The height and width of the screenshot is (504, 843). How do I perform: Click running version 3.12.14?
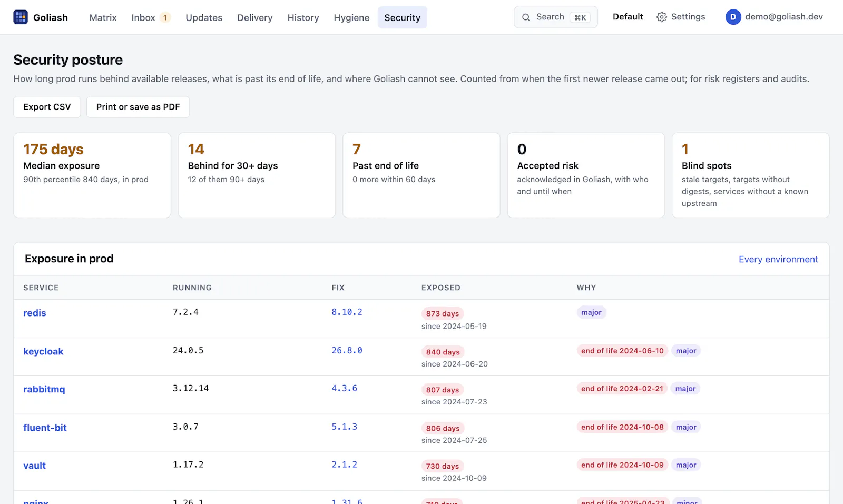(x=191, y=388)
